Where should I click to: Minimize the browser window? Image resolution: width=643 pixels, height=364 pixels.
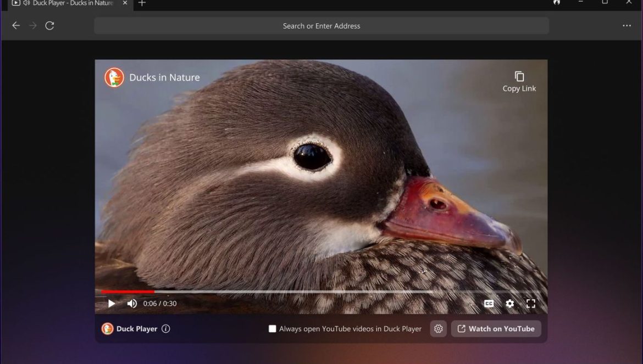[x=581, y=2]
